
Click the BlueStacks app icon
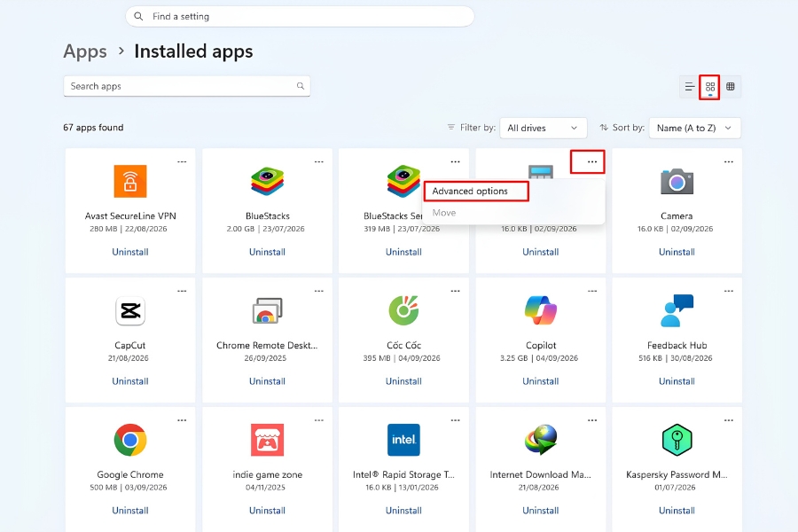click(x=267, y=181)
